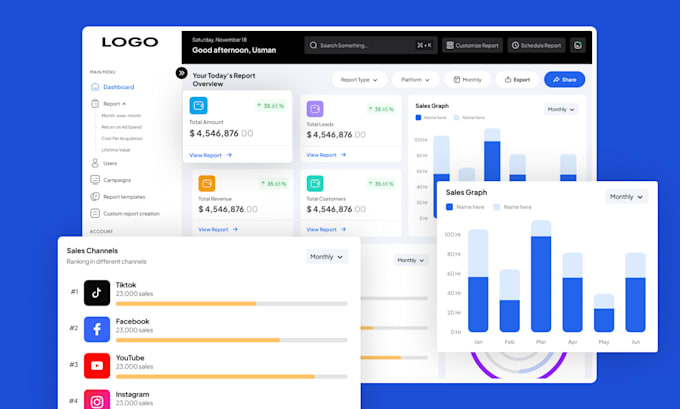
Task: Click the TikTok sales progress bar
Action: pos(232,304)
